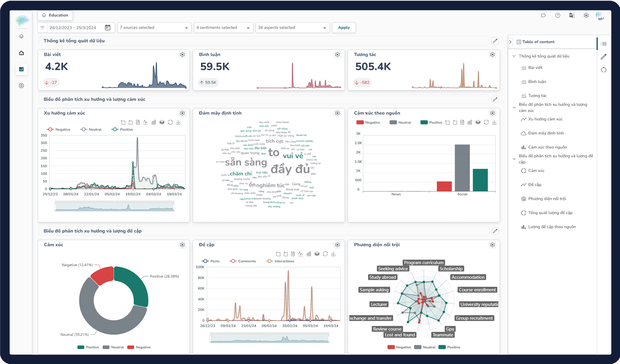Viewport: 620px width, 364px height.
Task: Click the list view icon on right rail
Action: (x=604, y=44)
